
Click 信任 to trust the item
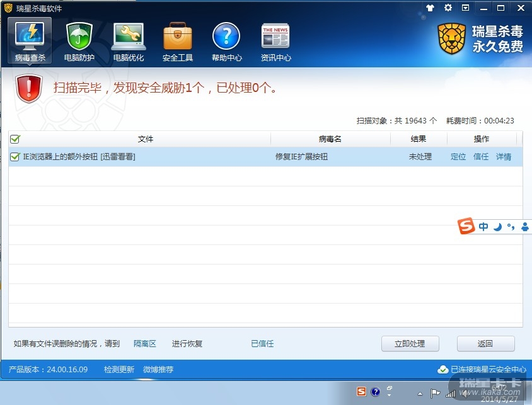point(481,157)
